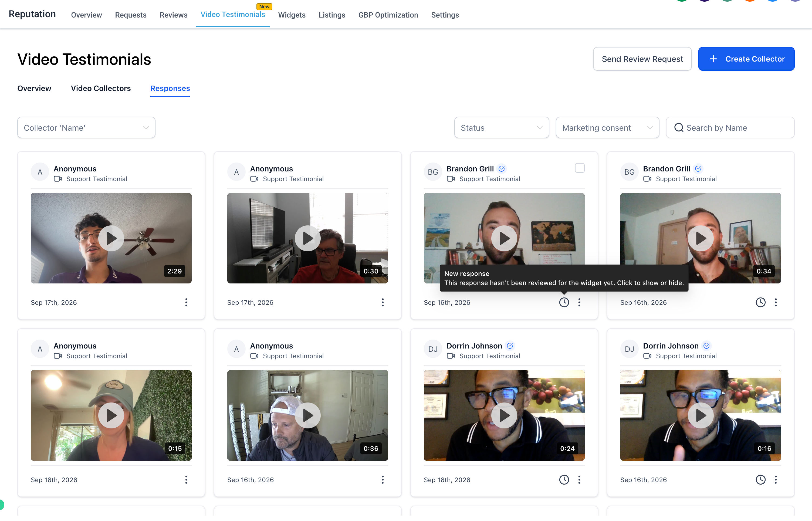This screenshot has height=521, width=812.
Task: Navigate to the Listings page
Action: click(x=332, y=15)
